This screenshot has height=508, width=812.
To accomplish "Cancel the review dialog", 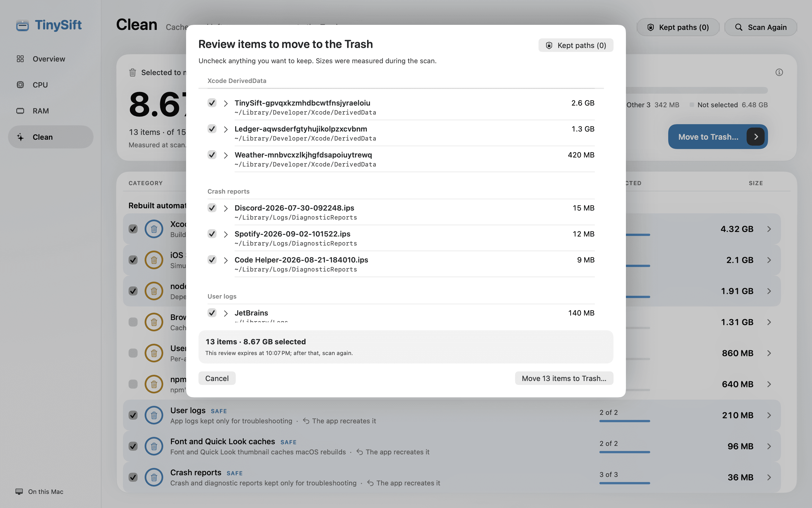I will tap(217, 378).
